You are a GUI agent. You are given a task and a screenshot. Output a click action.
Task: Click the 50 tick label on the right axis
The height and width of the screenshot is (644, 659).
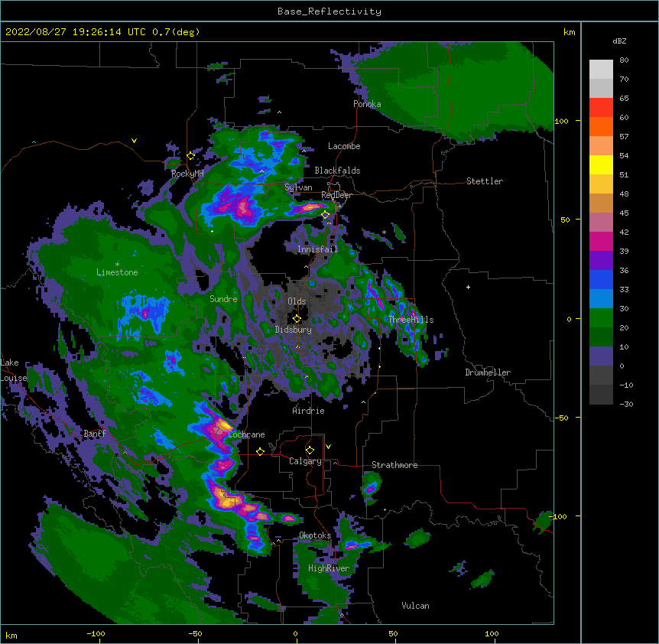point(565,220)
